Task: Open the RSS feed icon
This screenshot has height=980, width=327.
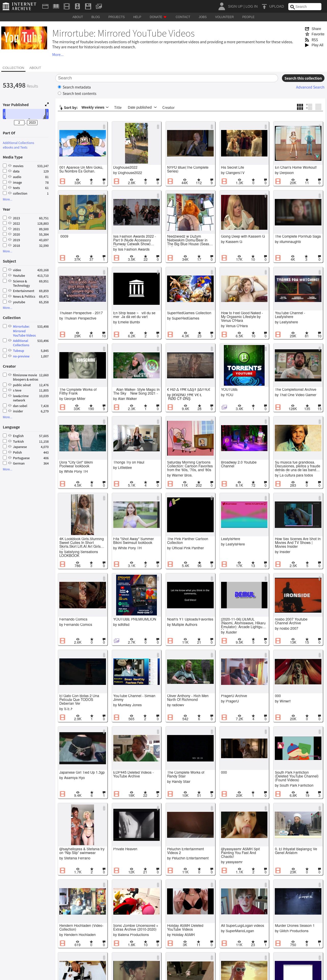Action: click(x=307, y=40)
